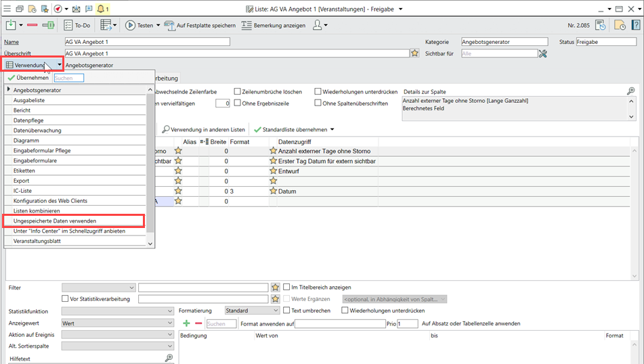Screen dimensions: 644x364
Task: Click the Übernehmen button
Action: pyautogui.click(x=28, y=78)
